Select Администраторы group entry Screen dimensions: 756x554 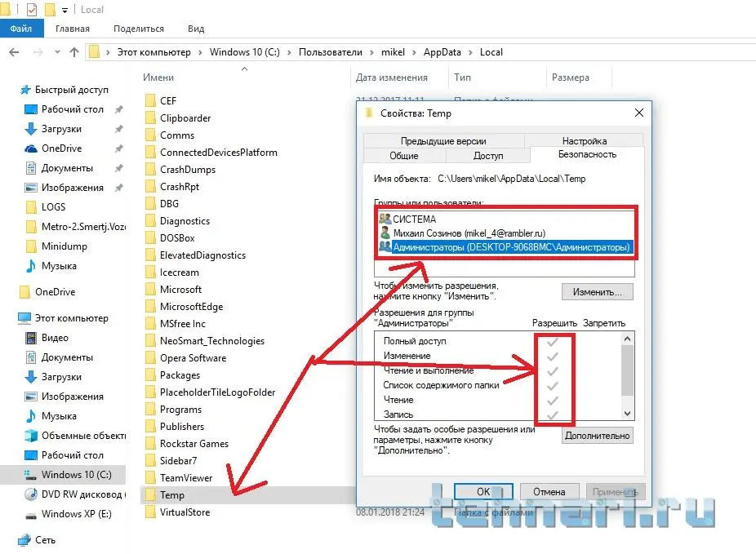click(505, 247)
